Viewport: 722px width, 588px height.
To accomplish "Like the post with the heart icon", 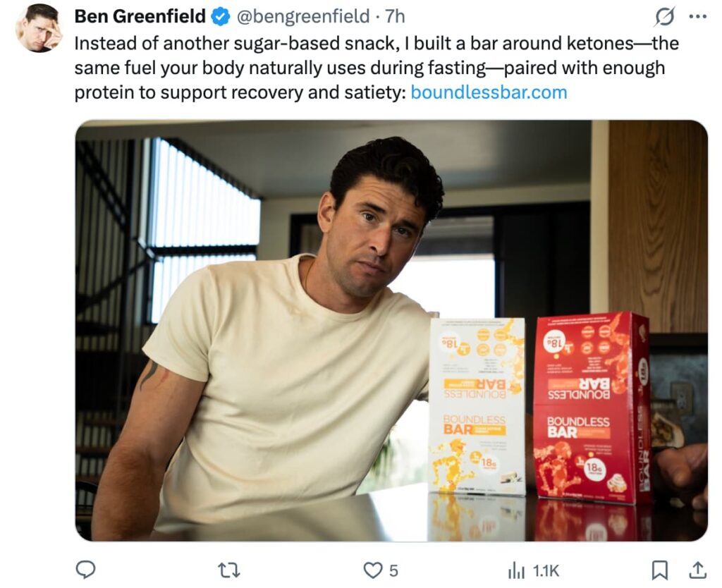I will pyautogui.click(x=372, y=570).
